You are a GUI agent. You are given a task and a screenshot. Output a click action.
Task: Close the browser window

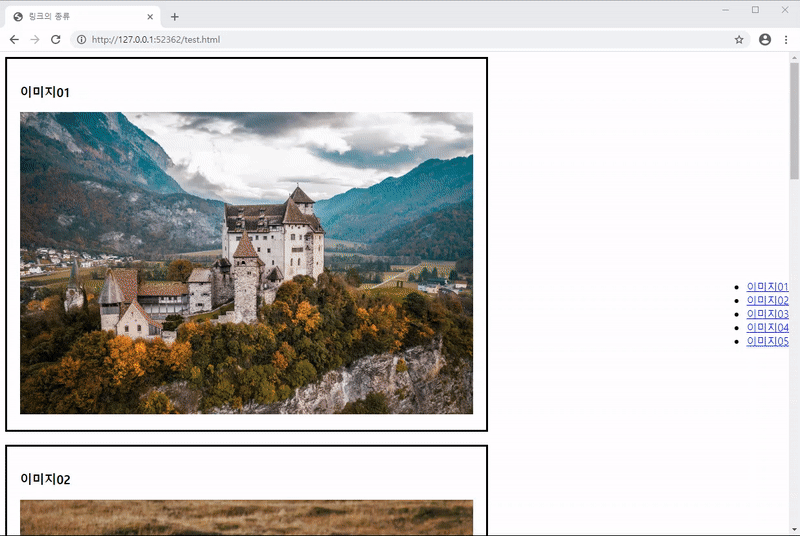(x=785, y=10)
